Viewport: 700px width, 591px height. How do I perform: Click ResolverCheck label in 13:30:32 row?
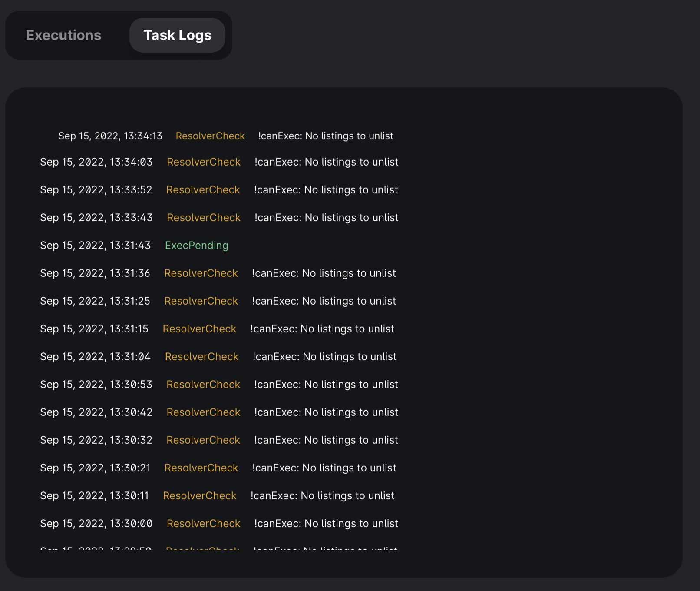tap(203, 440)
